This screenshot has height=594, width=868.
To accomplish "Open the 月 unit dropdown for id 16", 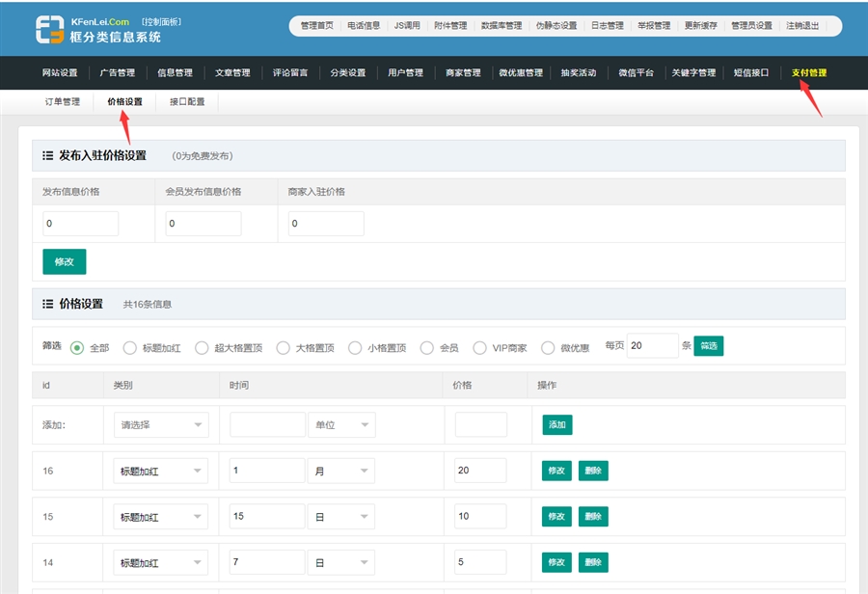I will pyautogui.click(x=341, y=471).
